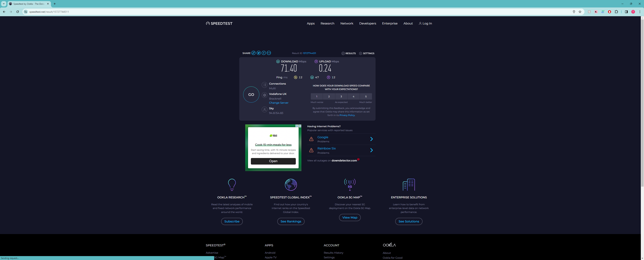Viewport: 644px width, 260px height.
Task: Open the Developers menu item
Action: (367, 24)
